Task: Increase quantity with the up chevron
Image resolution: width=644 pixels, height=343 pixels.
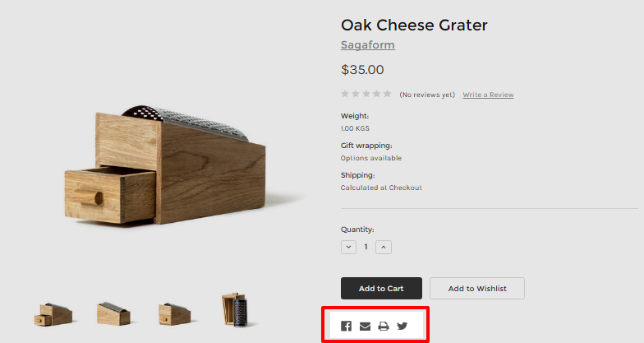Action: coord(384,247)
